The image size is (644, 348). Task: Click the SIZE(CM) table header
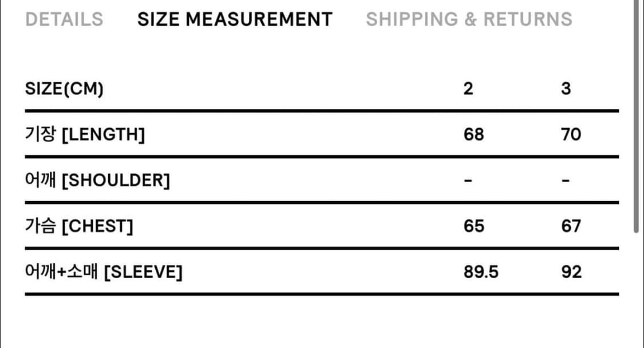(65, 89)
